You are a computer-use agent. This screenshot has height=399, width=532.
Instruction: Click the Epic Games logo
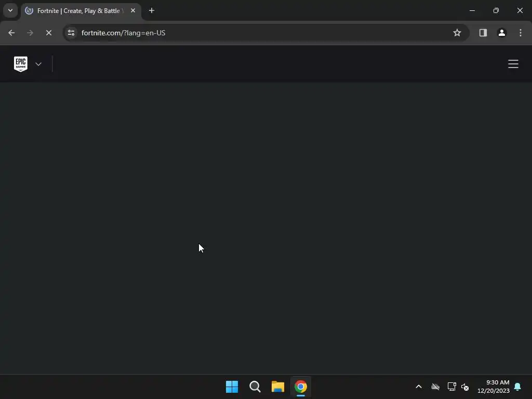(21, 64)
